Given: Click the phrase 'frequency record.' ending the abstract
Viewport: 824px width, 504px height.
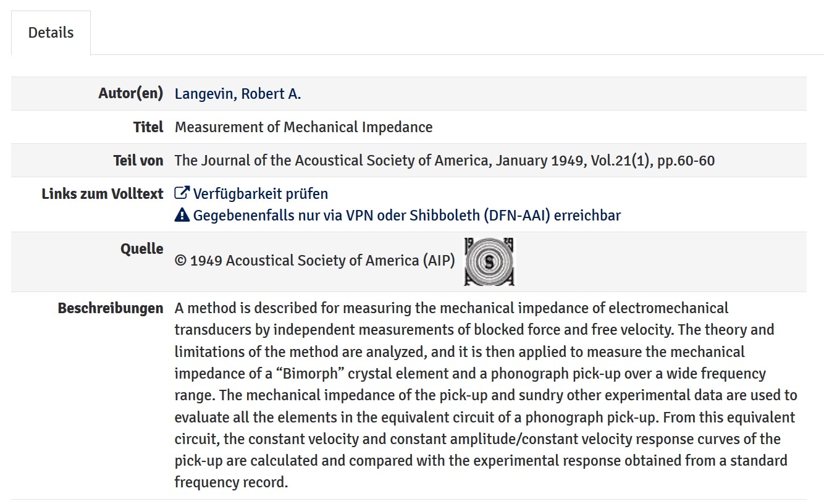Looking at the screenshot, I should 231,482.
